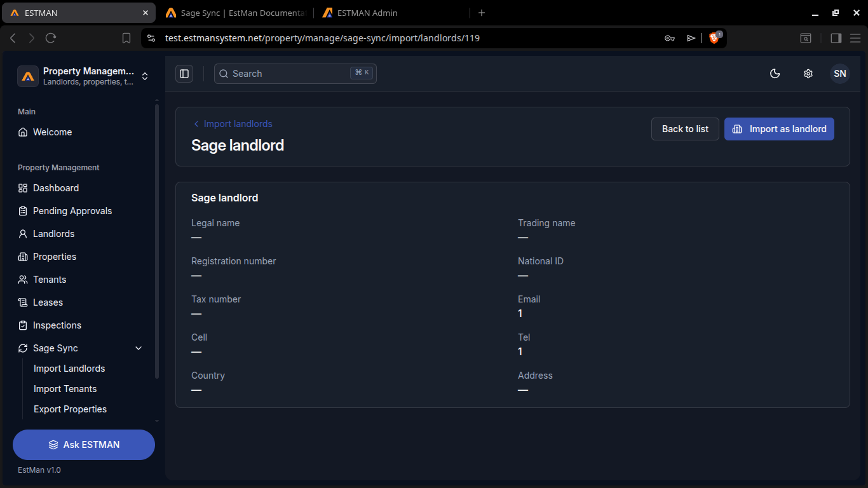Open the browser hamburger menu
868x488 pixels.
click(x=855, y=38)
